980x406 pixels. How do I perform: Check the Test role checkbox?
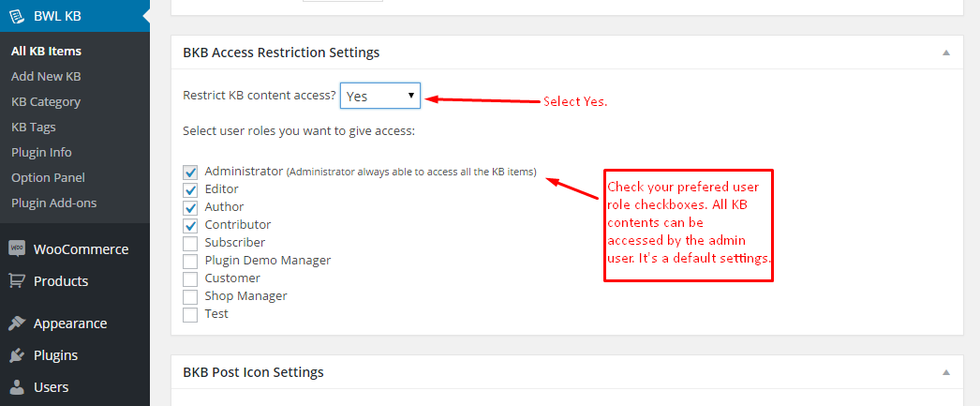click(190, 315)
